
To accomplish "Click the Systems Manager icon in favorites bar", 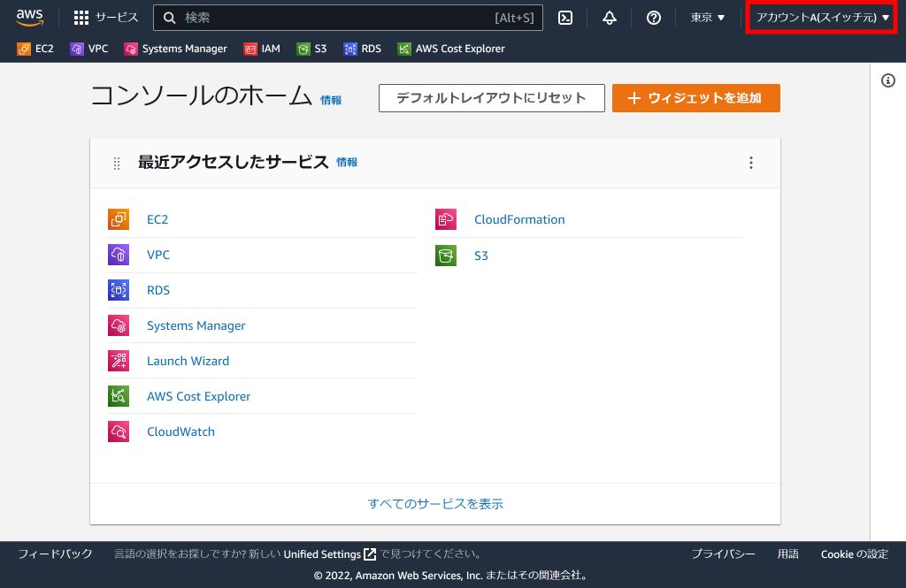I will pyautogui.click(x=131, y=50).
